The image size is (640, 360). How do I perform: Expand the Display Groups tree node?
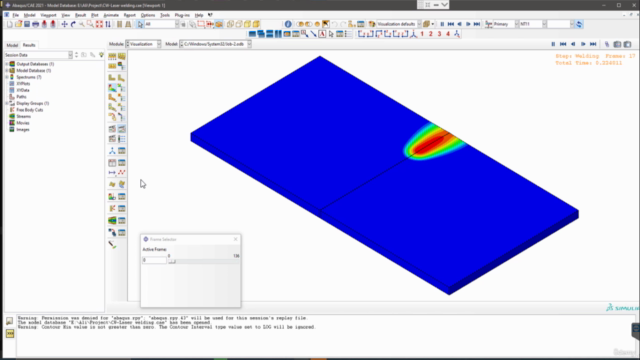coord(7,103)
